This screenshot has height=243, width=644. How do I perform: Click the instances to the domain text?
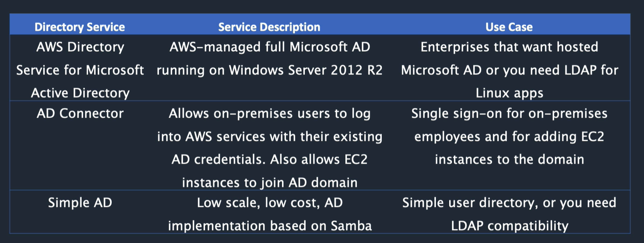click(509, 159)
